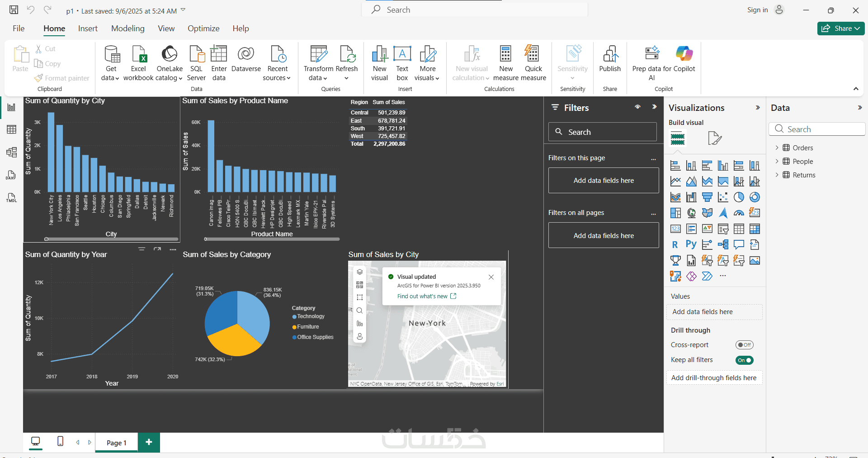Open the Find out what's new link
This screenshot has height=458, width=868.
pos(427,296)
